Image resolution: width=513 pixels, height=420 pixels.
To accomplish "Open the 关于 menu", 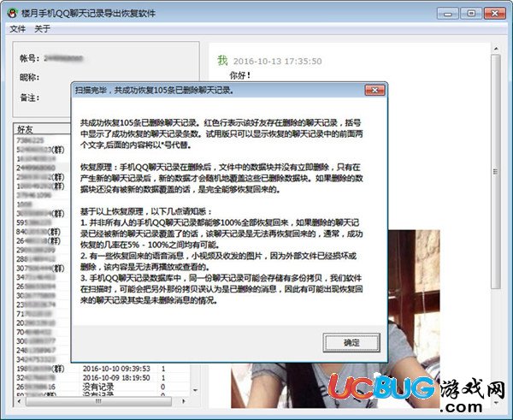I will (x=43, y=29).
